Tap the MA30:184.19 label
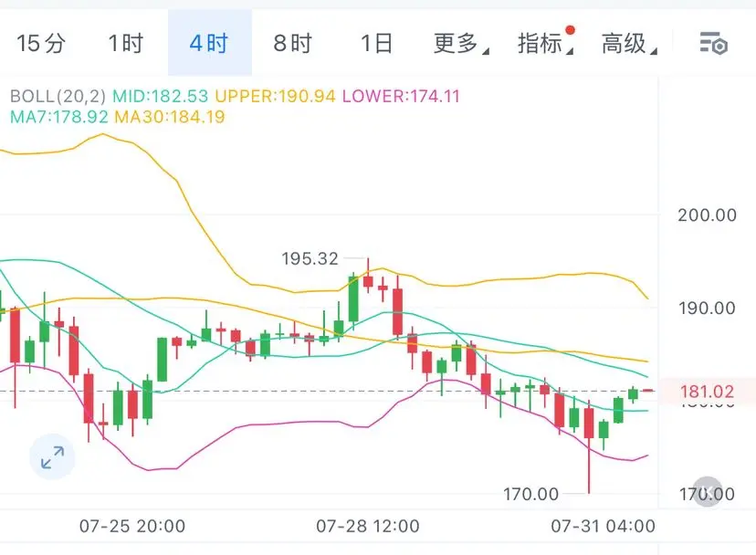Image resolution: width=756 pixels, height=555 pixels. click(170, 117)
